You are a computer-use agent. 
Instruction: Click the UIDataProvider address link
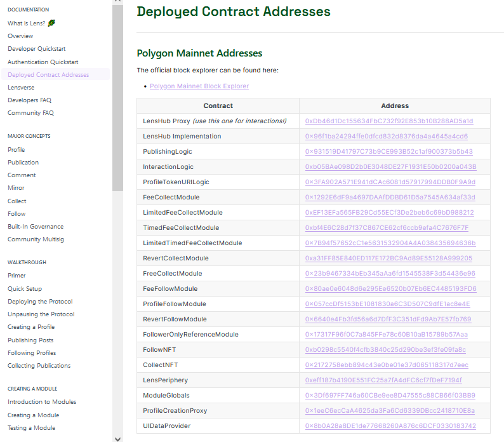point(390,426)
